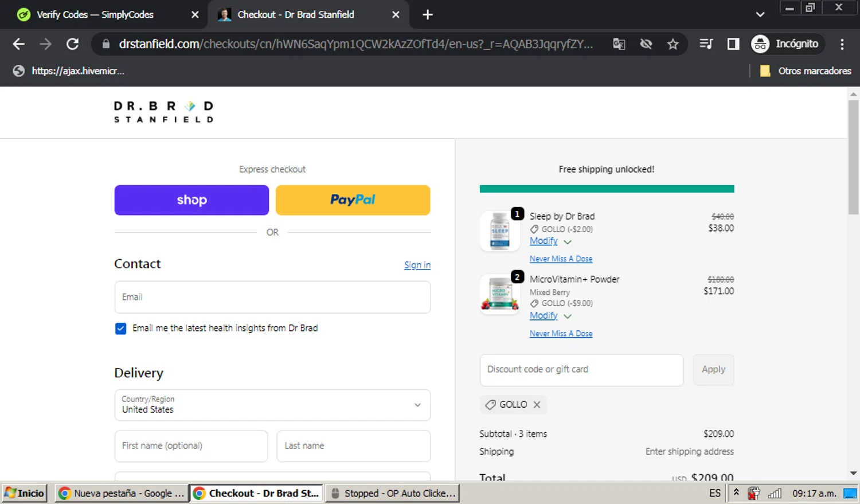Viewport: 860px width, 504px height.
Task: Open a new browser tab
Action: (x=427, y=15)
